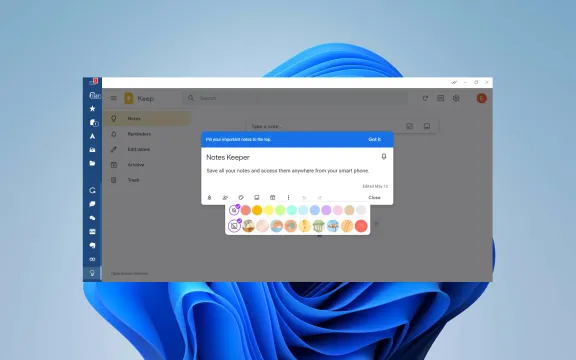Viewport: 576px width, 360px height.
Task: Click the Keep logo
Action: 129,98
